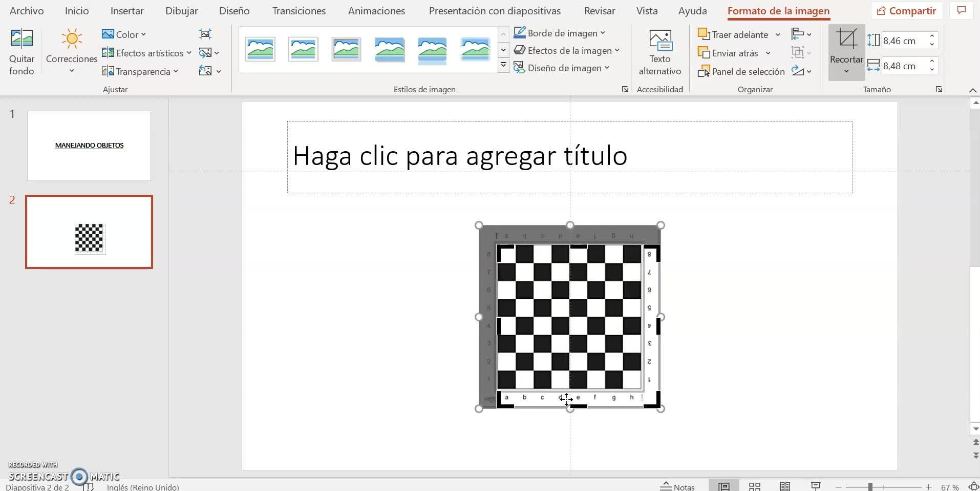Toggle the Notas pane
Viewport: 980px width, 491px height.
[x=678, y=487]
